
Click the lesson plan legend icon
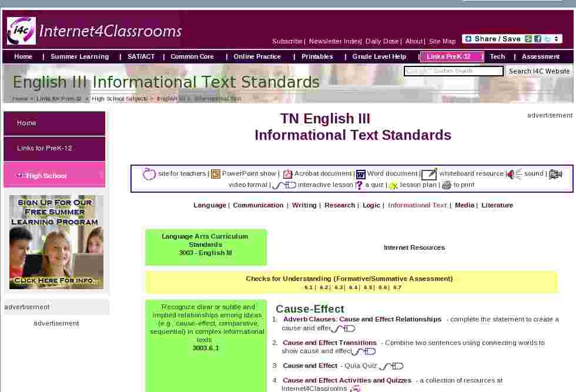(x=393, y=185)
